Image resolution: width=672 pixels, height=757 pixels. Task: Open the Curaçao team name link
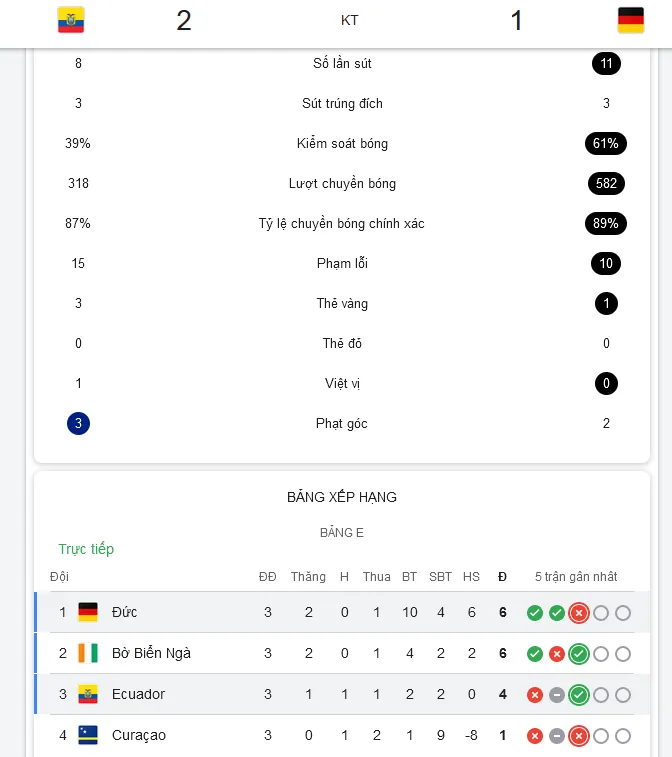(x=139, y=735)
